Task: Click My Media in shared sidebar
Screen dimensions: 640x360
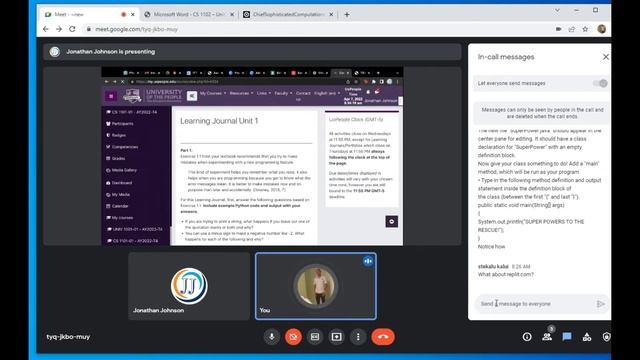Action: tap(118, 195)
